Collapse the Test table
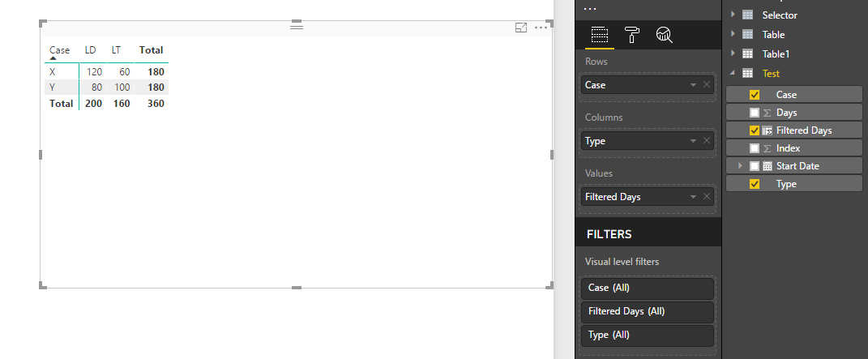868x359 pixels. tap(733, 73)
